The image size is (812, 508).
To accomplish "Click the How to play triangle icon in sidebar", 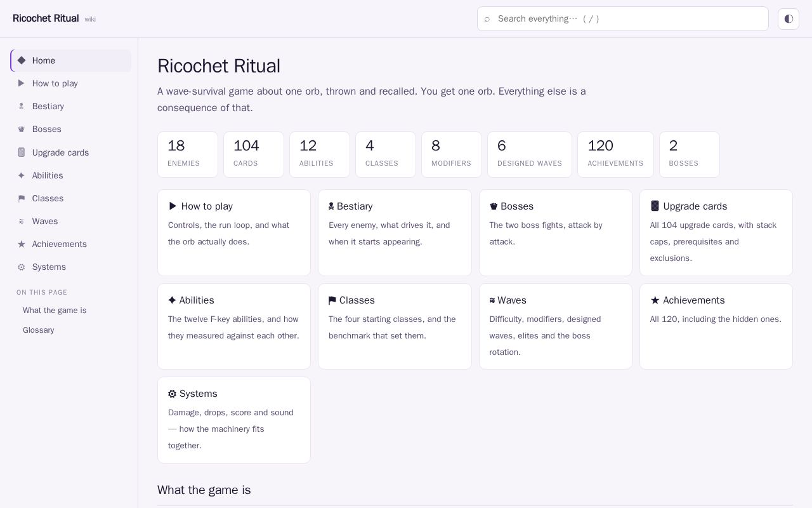I will 22,83.
